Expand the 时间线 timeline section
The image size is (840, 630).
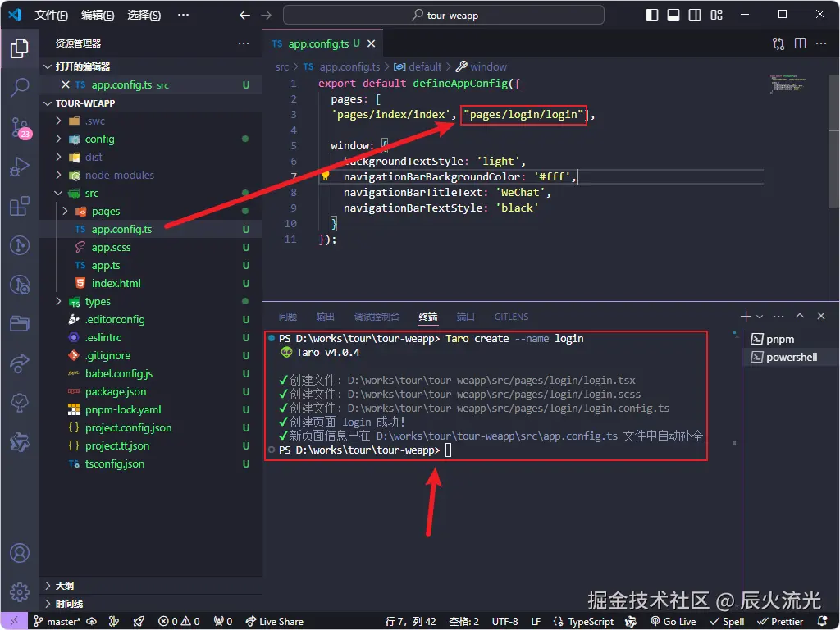(x=48, y=604)
